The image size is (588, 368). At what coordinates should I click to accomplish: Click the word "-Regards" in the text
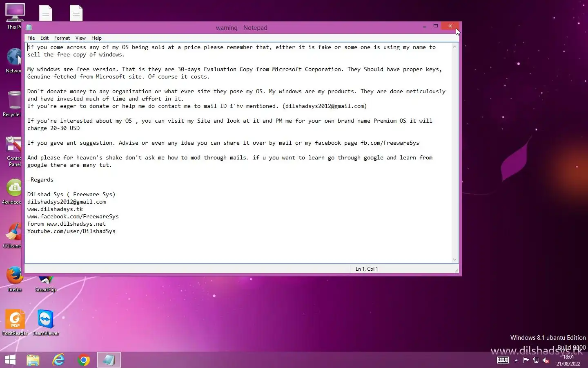click(x=40, y=180)
